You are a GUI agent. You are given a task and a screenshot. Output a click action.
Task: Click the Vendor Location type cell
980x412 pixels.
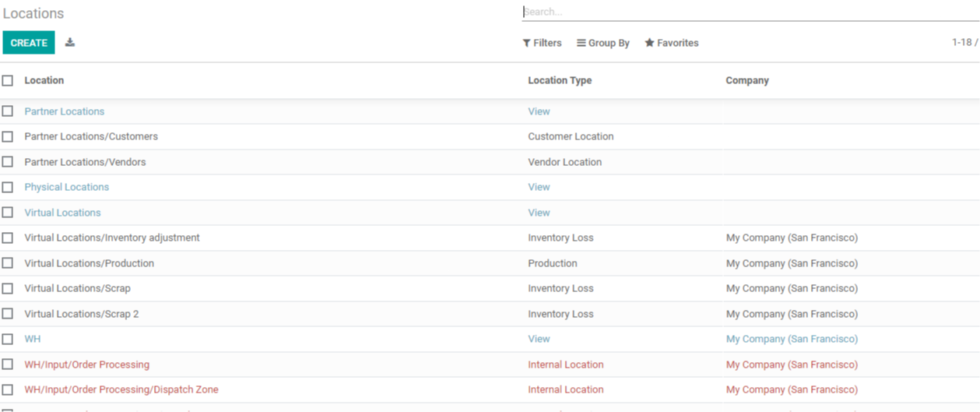[x=565, y=162]
